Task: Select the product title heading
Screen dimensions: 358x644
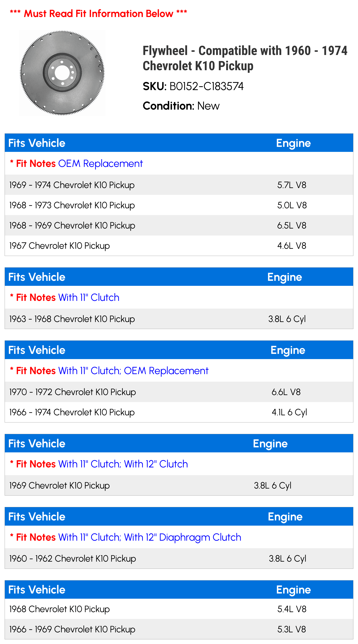Action: pyautogui.click(x=245, y=58)
